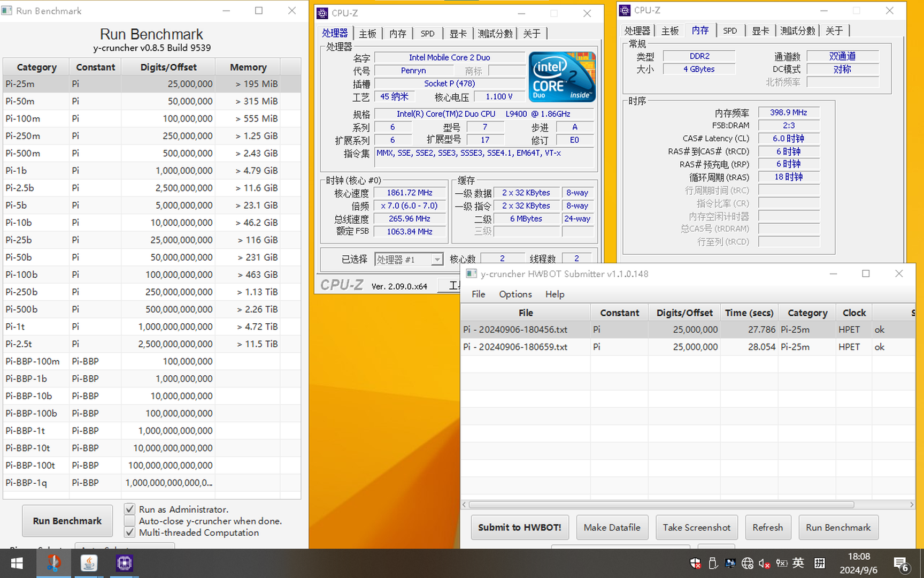Viewport: 924px width, 578px height.
Task: Switch to 主板 tab in right CPU-Z window
Action: point(670,31)
